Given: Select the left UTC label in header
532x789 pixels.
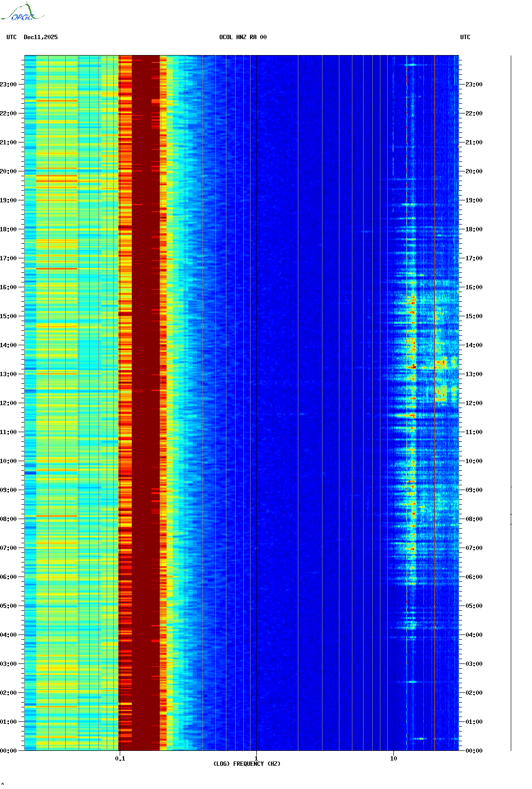Looking at the screenshot, I should click(12, 37).
